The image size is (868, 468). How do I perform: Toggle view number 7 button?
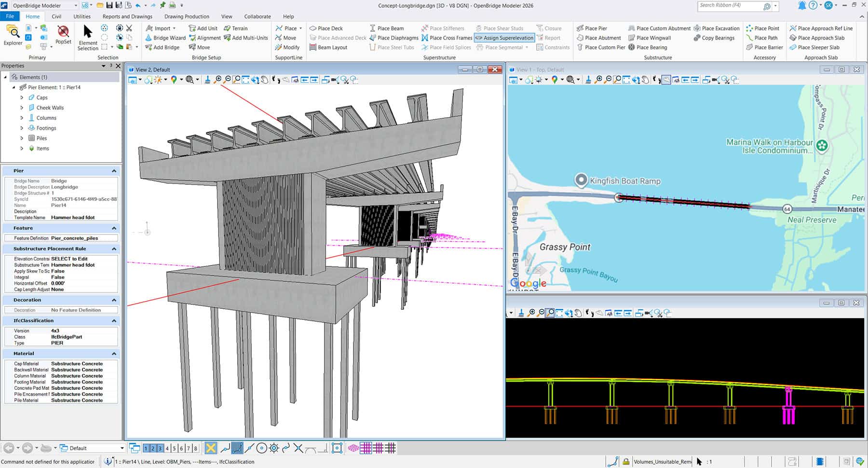tap(188, 448)
